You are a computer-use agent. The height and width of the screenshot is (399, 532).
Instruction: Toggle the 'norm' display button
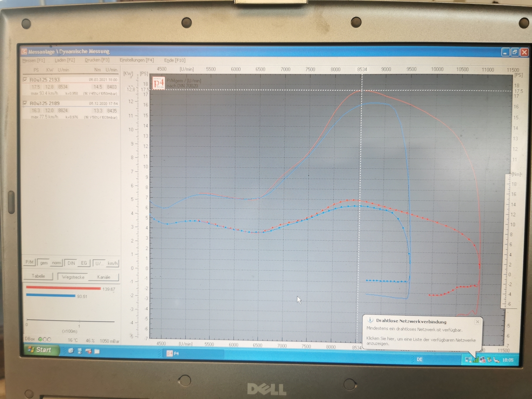(x=57, y=263)
